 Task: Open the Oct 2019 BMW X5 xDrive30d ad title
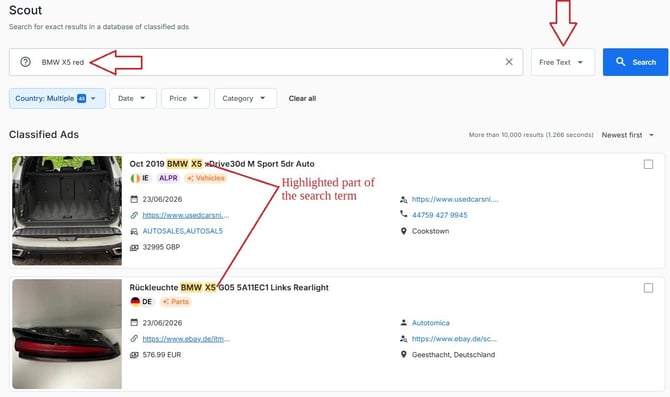pyautogui.click(x=222, y=164)
